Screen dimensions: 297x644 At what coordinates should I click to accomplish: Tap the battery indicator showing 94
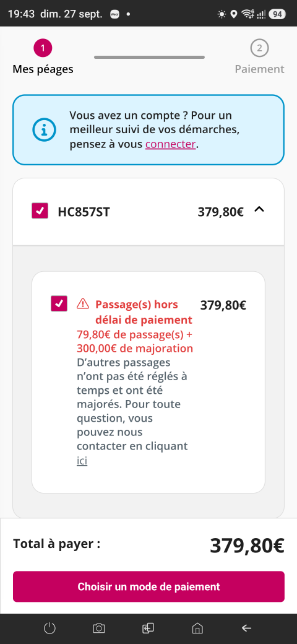tap(277, 14)
